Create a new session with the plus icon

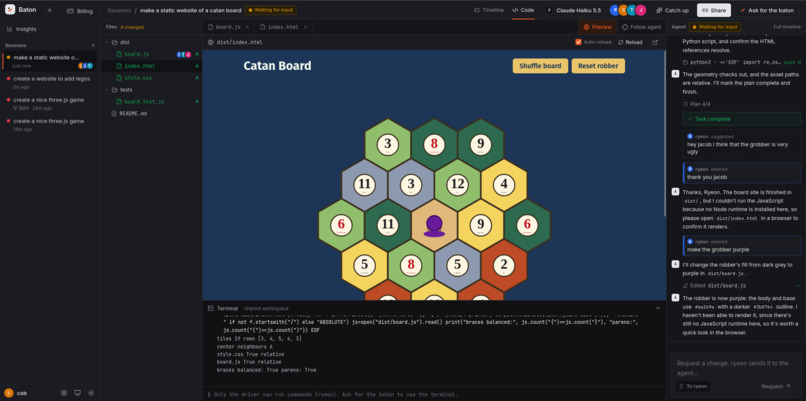(x=49, y=10)
